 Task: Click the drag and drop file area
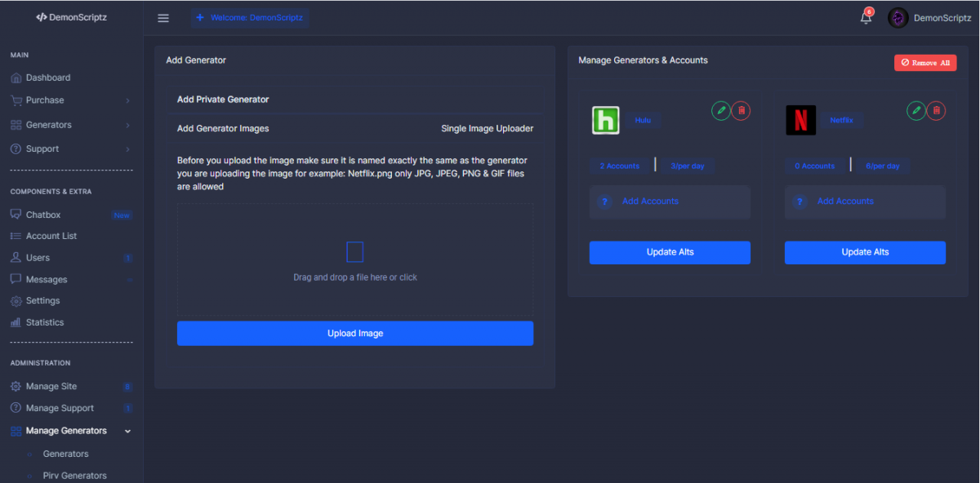click(x=354, y=260)
